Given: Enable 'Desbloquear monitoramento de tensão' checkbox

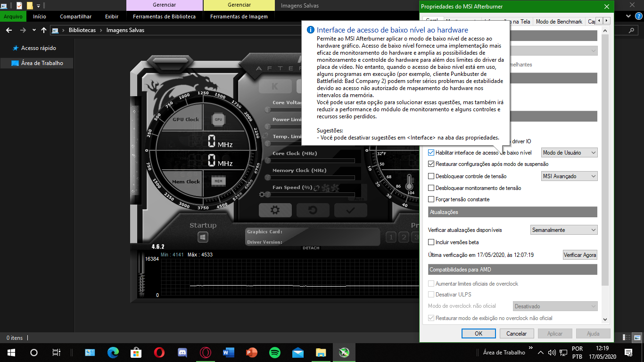Looking at the screenshot, I should coord(431,188).
